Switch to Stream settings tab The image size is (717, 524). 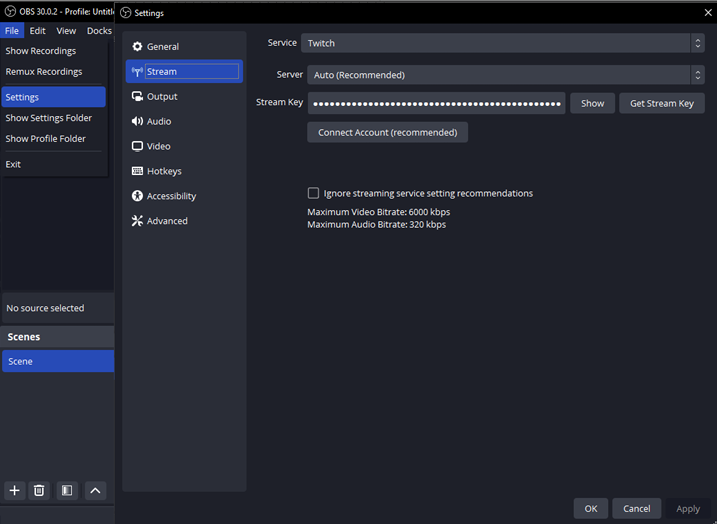pos(184,71)
